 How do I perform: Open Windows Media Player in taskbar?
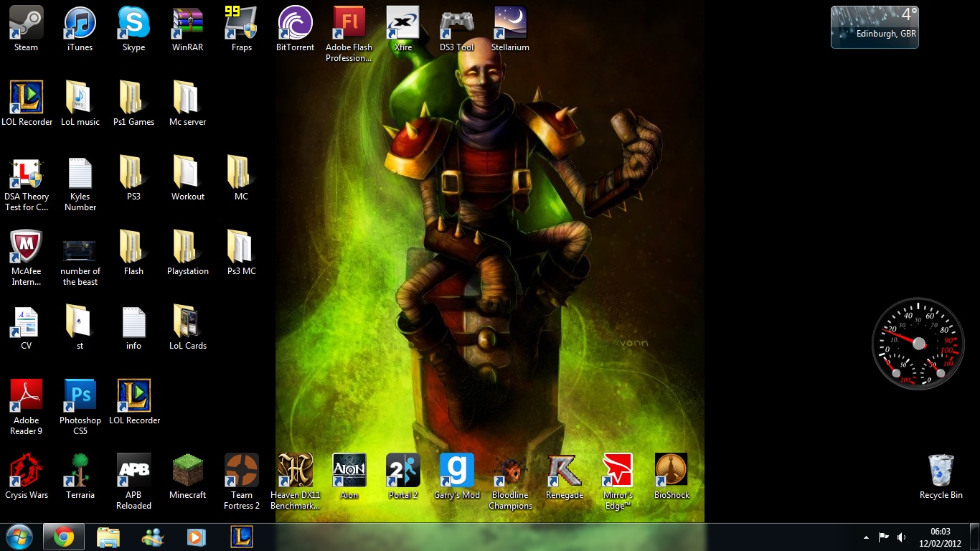coord(195,537)
